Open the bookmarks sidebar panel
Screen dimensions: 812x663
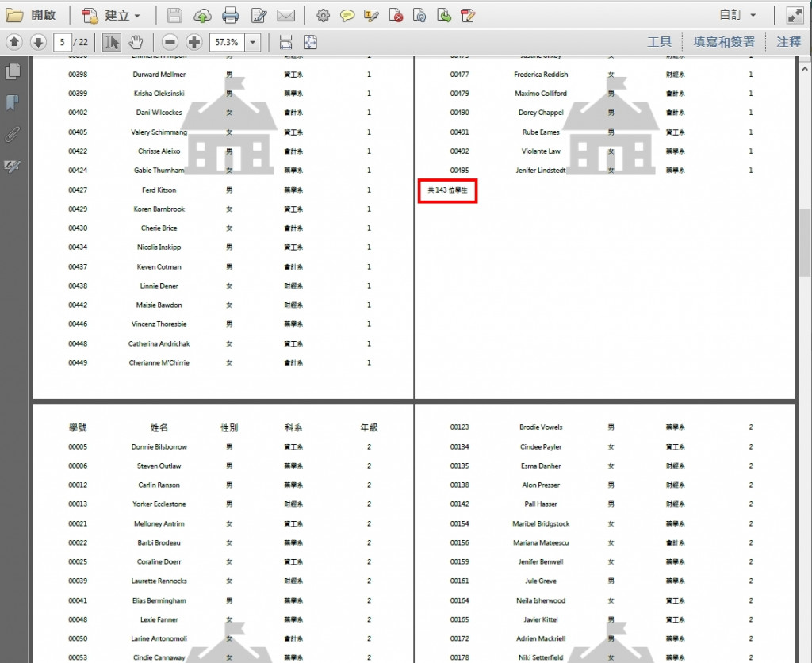point(13,102)
